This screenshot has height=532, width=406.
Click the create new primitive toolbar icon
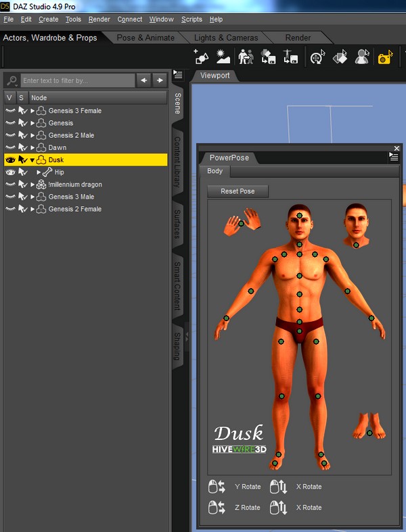[201, 57]
